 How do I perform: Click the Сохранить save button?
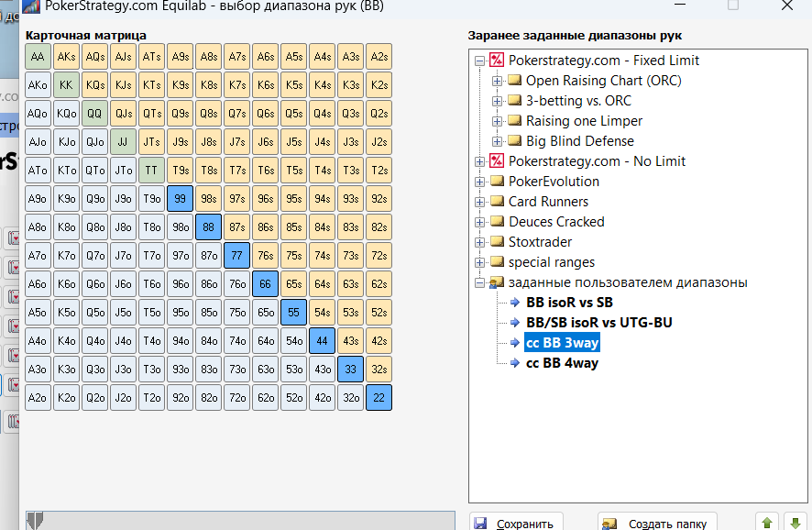coord(516,523)
